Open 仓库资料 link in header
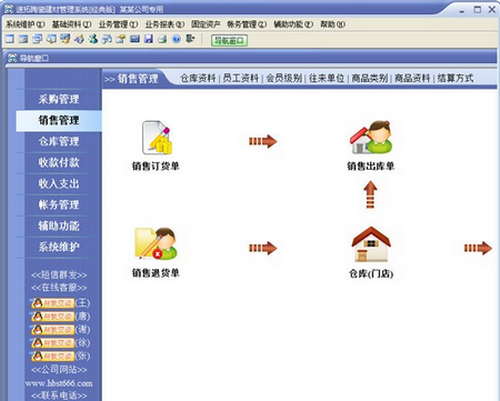This screenshot has width=500, height=401. [x=198, y=78]
